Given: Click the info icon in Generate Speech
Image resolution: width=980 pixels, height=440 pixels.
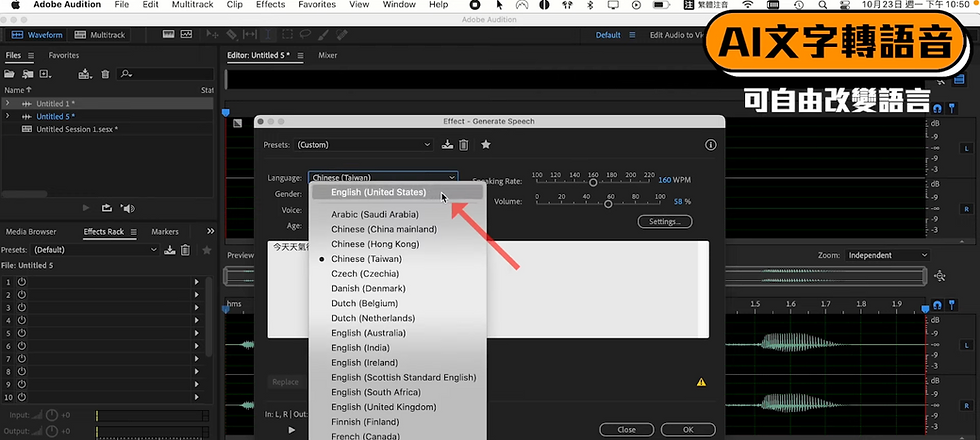Looking at the screenshot, I should [711, 145].
